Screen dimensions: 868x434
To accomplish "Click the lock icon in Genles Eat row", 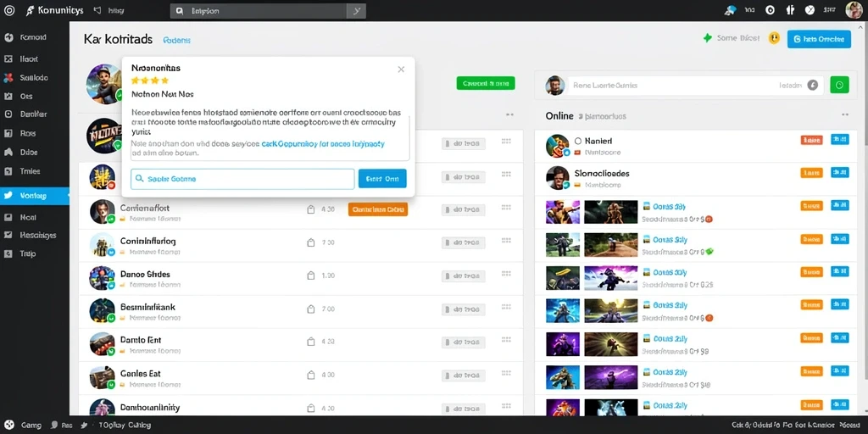I will point(311,375).
